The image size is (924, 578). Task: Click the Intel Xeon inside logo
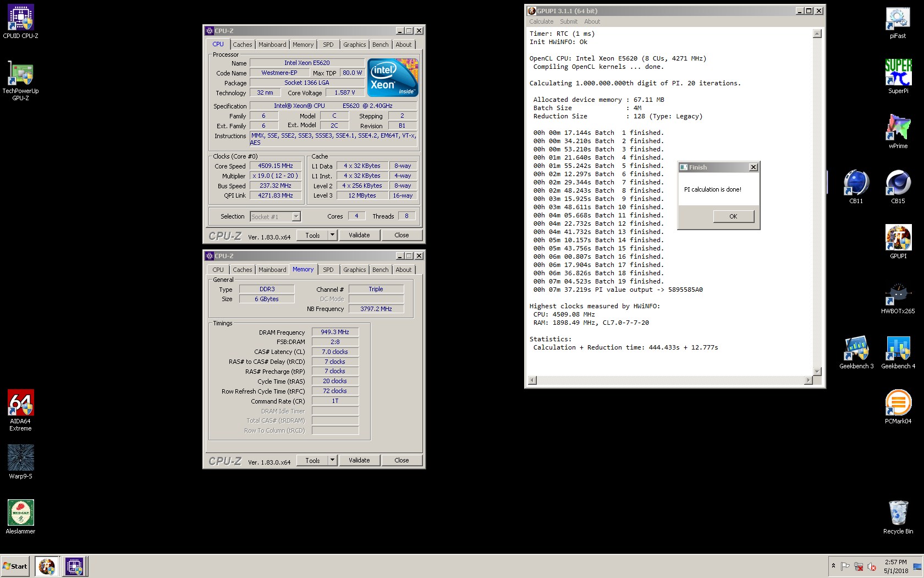[393, 78]
